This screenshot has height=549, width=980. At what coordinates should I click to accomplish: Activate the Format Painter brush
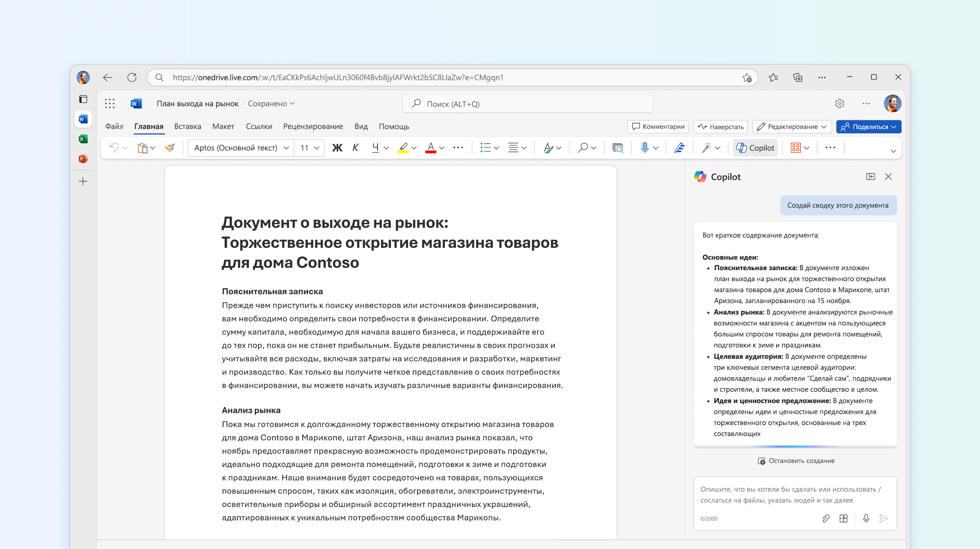coord(170,147)
